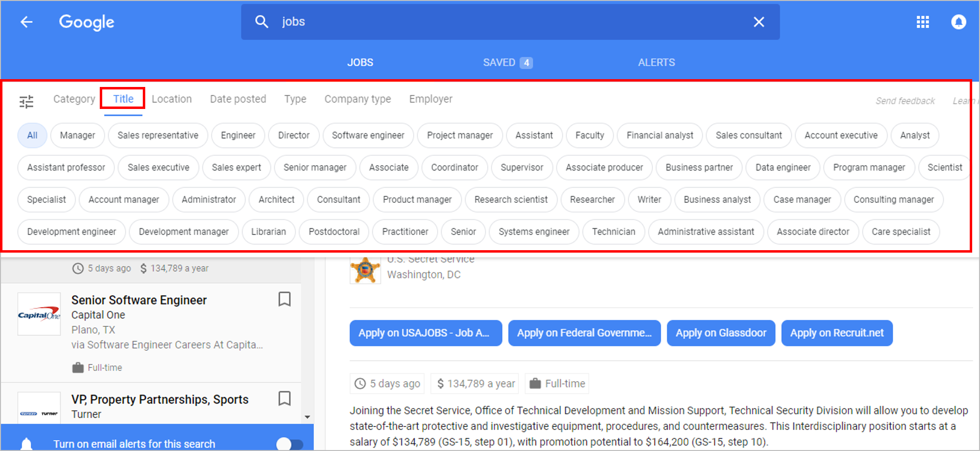The image size is (980, 451).
Task: Open the account notifications avatar icon
Action: coord(958,22)
